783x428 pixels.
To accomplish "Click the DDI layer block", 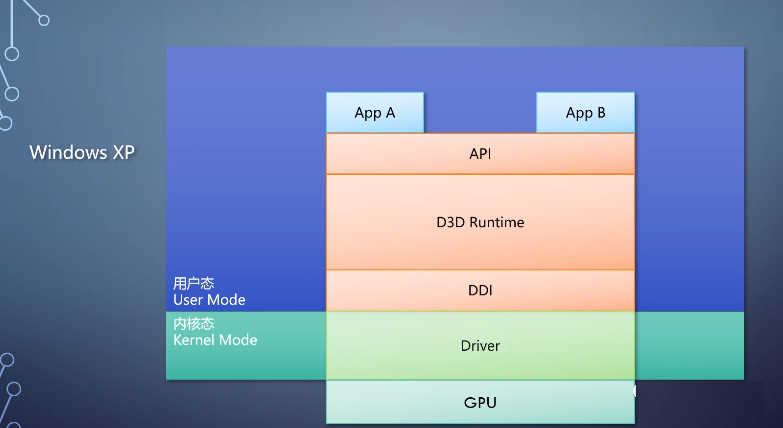I will pos(480,291).
